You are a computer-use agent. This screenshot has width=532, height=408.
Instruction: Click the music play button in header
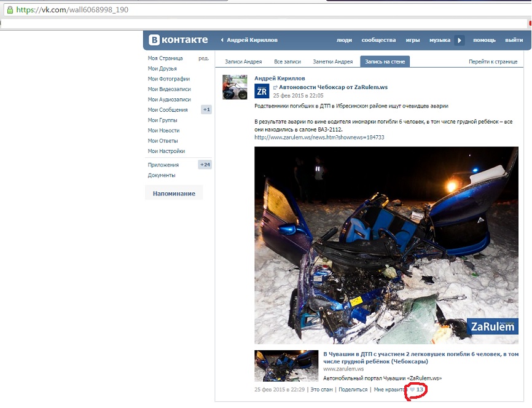click(460, 41)
